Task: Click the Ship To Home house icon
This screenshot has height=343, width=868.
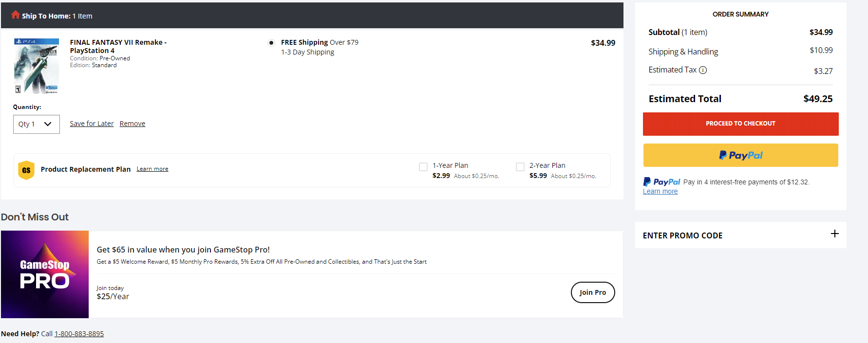Action: (16, 15)
